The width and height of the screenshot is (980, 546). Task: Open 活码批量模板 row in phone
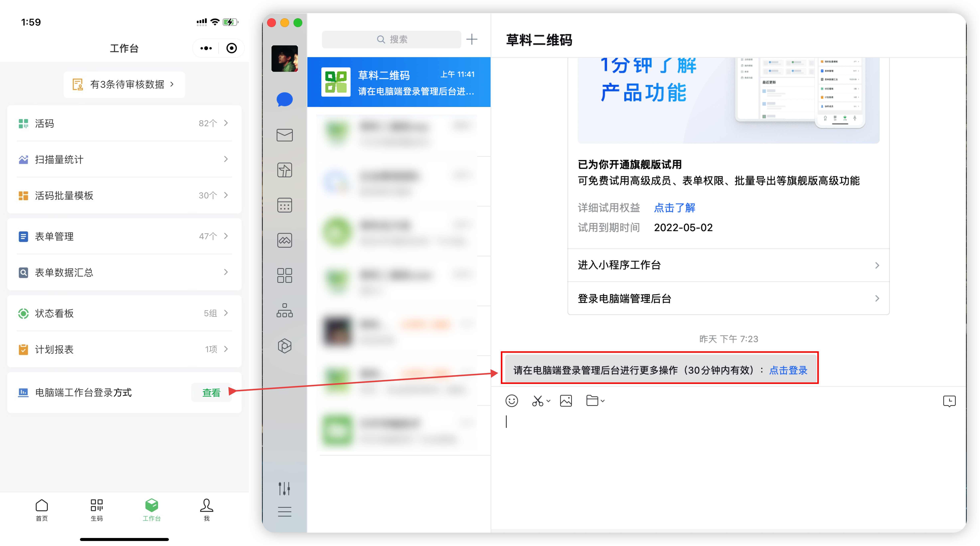[124, 196]
